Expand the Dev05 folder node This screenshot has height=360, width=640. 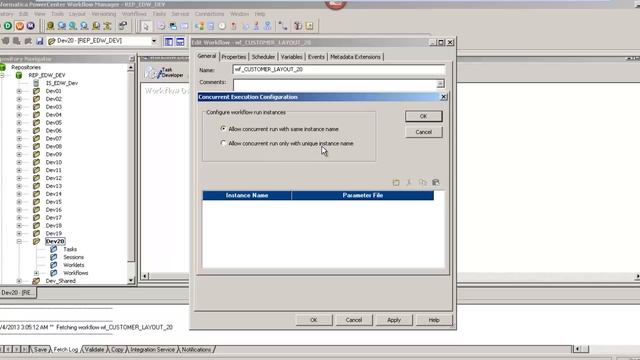pos(19,122)
